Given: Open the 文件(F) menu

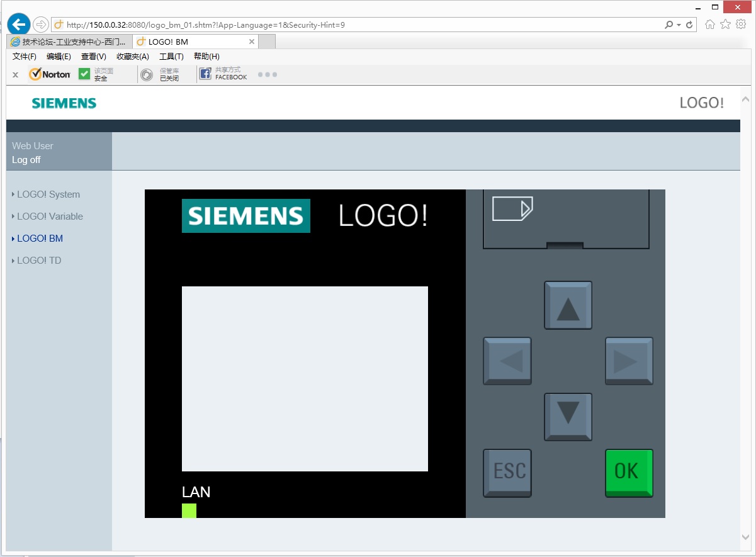Looking at the screenshot, I should tap(25, 57).
